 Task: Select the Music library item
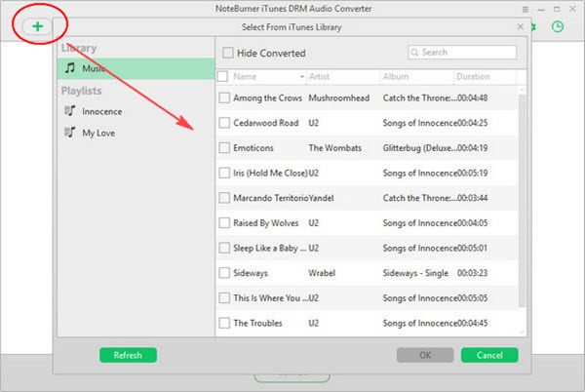(x=136, y=68)
